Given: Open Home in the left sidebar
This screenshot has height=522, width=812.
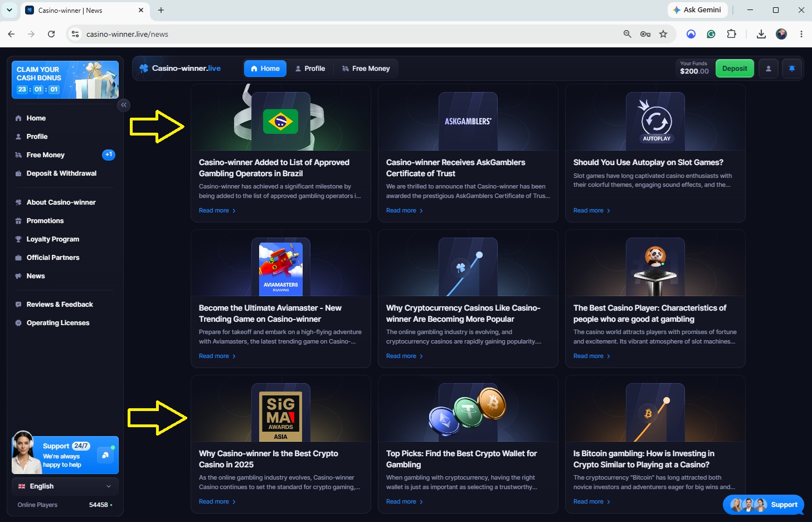Looking at the screenshot, I should click(x=65, y=118).
